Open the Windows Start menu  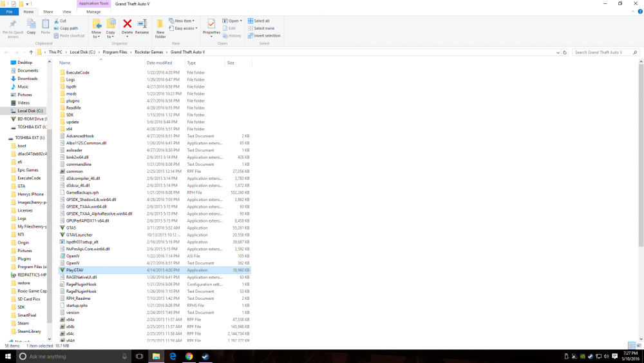tap(7, 357)
